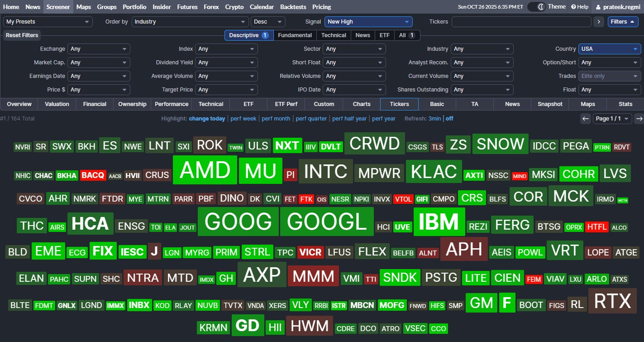
Task: Highlight by perf quarter
Action: click(311, 119)
